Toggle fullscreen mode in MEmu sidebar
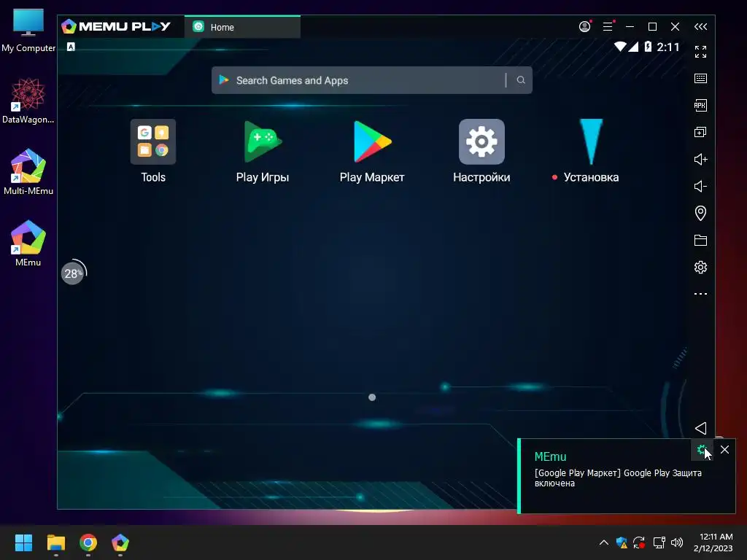Viewport: 747px width, 560px height. pyautogui.click(x=700, y=52)
